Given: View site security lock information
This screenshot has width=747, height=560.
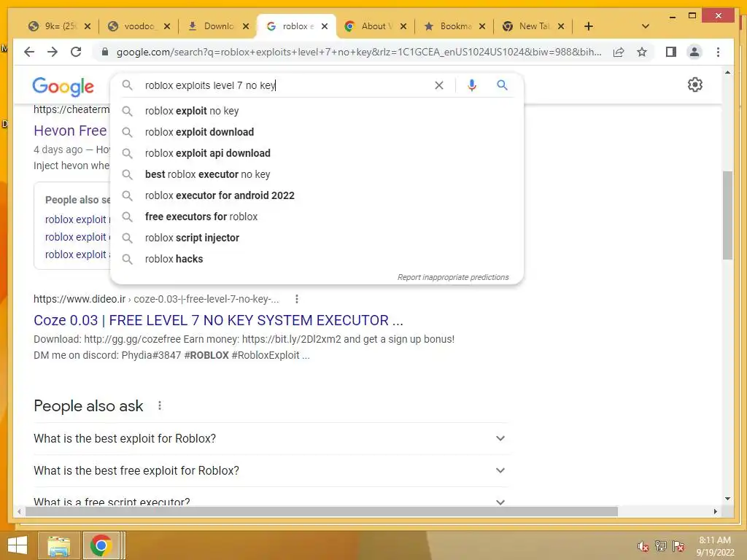Looking at the screenshot, I should point(105,52).
